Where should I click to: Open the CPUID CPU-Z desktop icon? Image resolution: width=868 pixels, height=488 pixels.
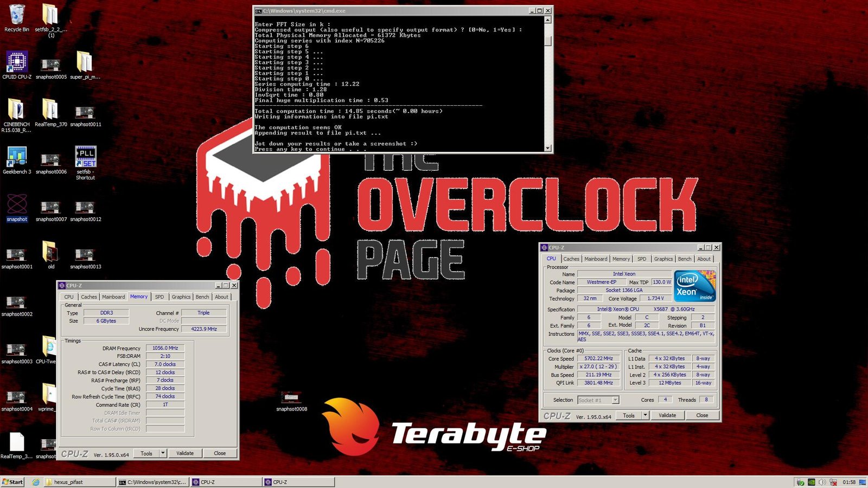tap(17, 64)
